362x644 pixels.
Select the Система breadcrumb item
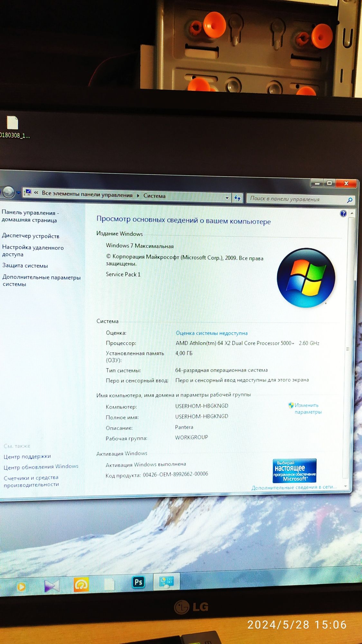154,196
